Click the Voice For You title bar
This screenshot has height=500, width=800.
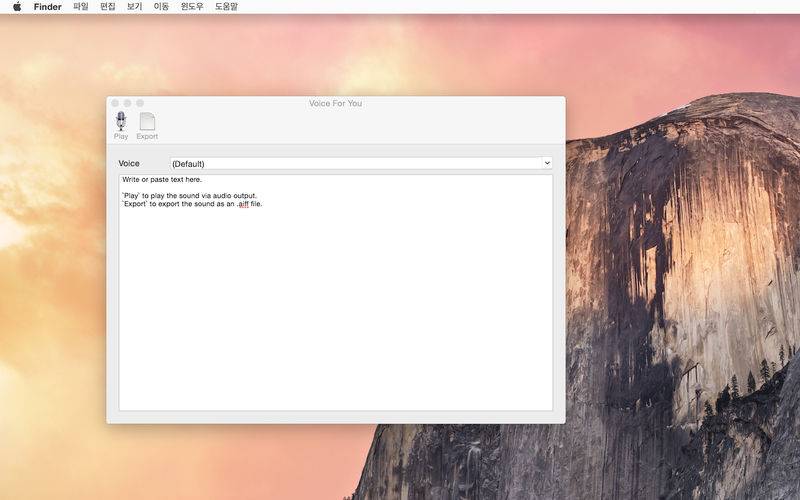335,103
